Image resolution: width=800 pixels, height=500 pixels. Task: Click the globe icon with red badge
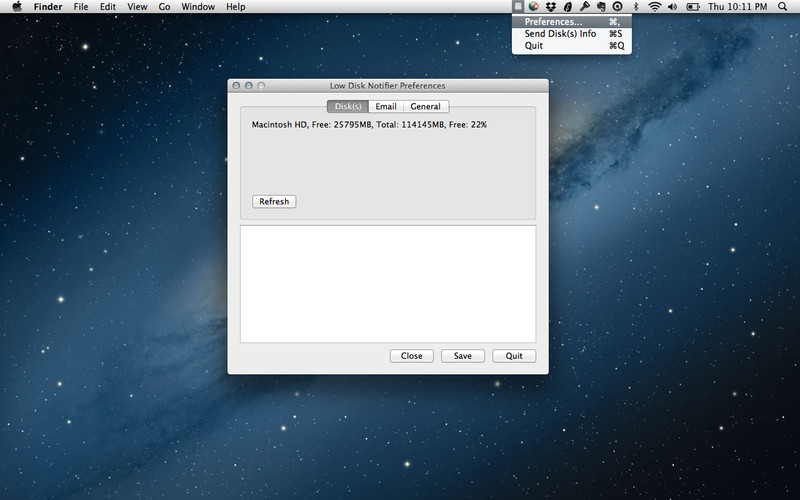tap(534, 7)
